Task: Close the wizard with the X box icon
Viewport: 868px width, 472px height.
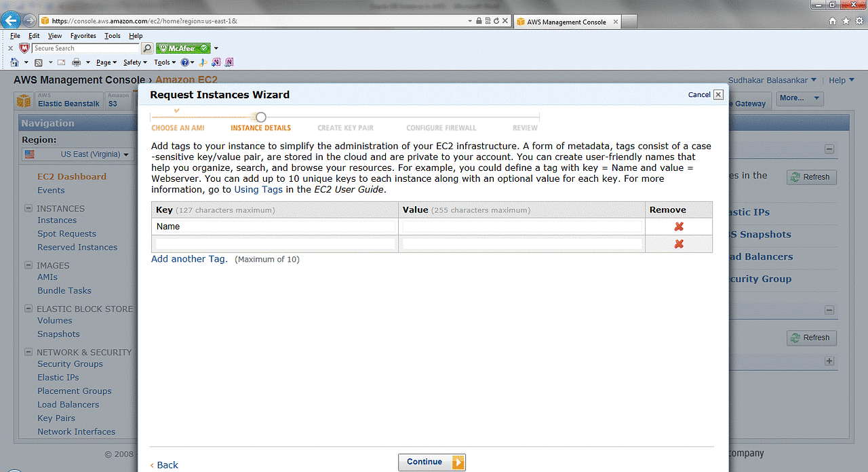Action: (x=719, y=95)
